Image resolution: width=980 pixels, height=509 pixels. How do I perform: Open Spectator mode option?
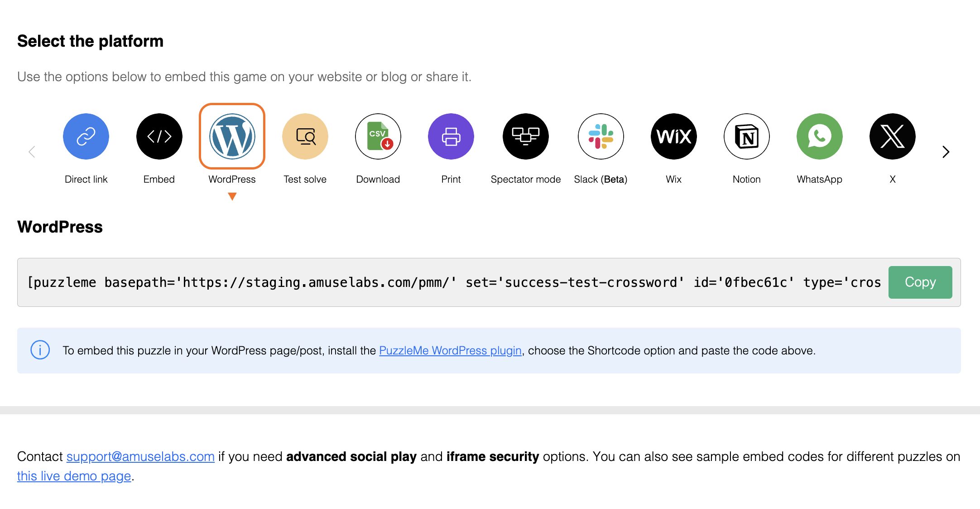tap(526, 136)
